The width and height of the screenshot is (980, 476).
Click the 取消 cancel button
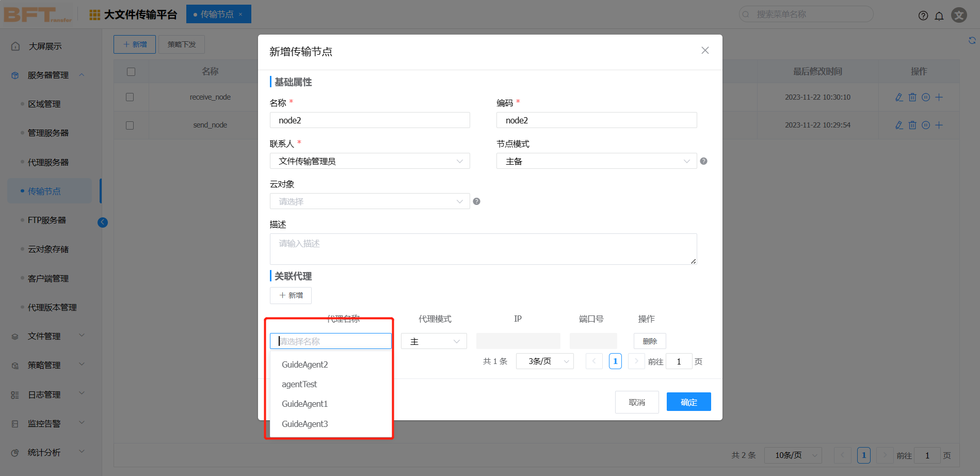pos(637,402)
